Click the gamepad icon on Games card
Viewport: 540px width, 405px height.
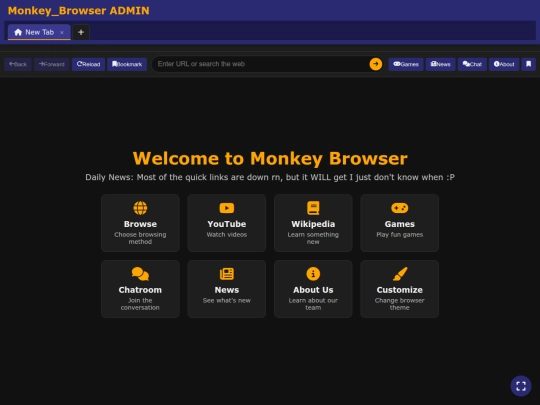point(399,208)
